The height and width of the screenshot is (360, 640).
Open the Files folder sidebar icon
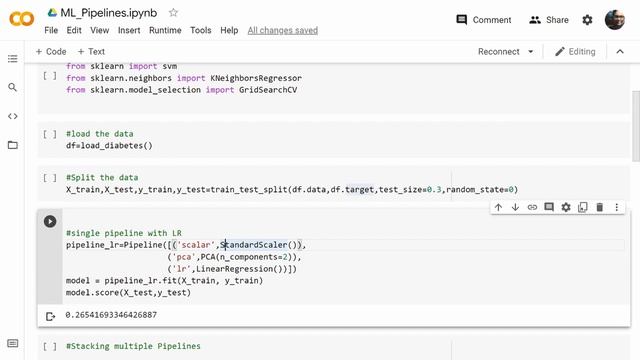click(x=13, y=145)
